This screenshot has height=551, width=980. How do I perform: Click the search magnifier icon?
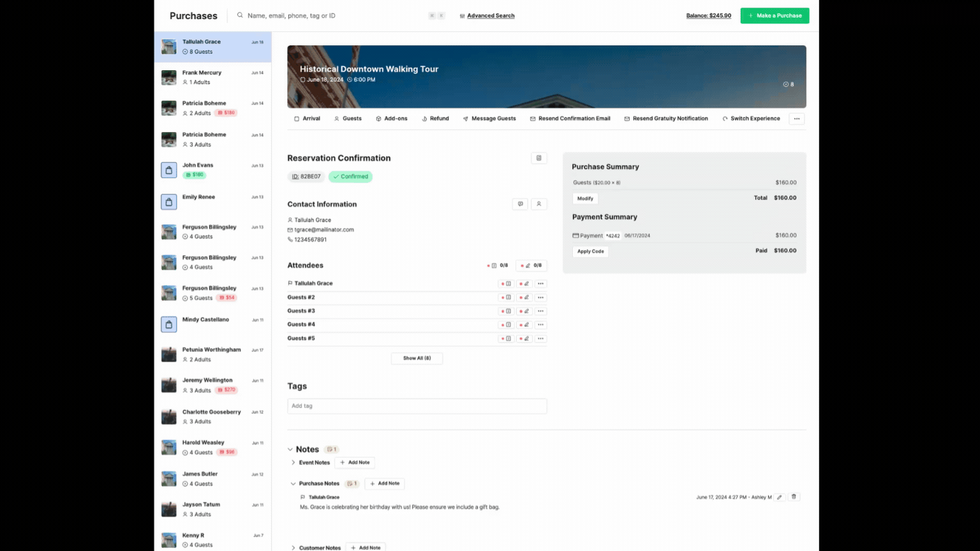pos(240,15)
